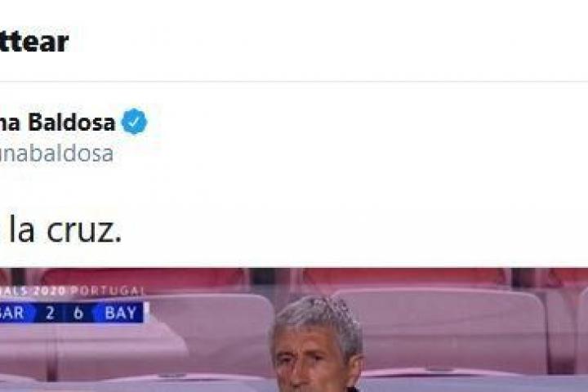Open the @unabaldosa handle link
Screen dimensions: 588x392
pyautogui.click(x=56, y=154)
